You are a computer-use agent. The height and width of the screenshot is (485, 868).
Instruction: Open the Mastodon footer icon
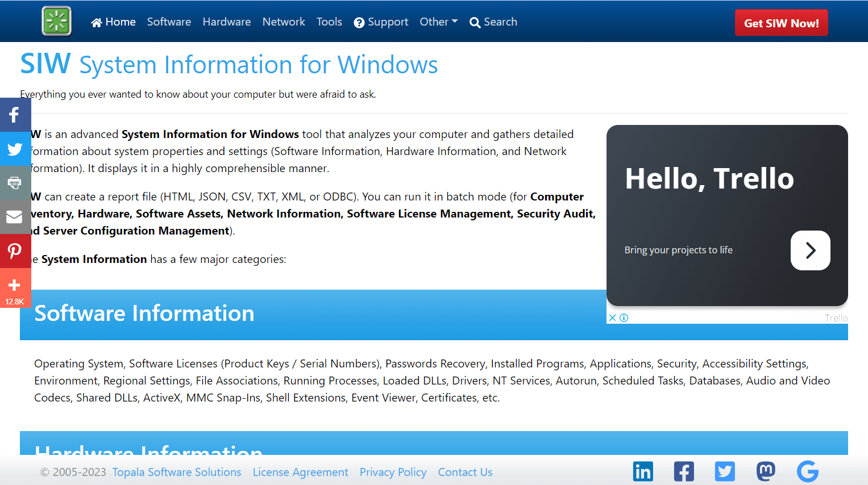pos(766,471)
